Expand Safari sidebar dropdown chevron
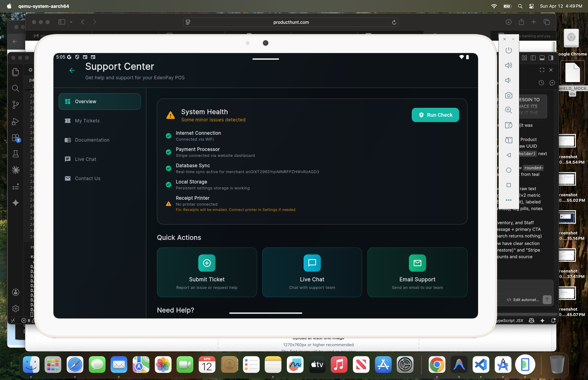Viewport: 588px width, 380px height. pos(71,22)
